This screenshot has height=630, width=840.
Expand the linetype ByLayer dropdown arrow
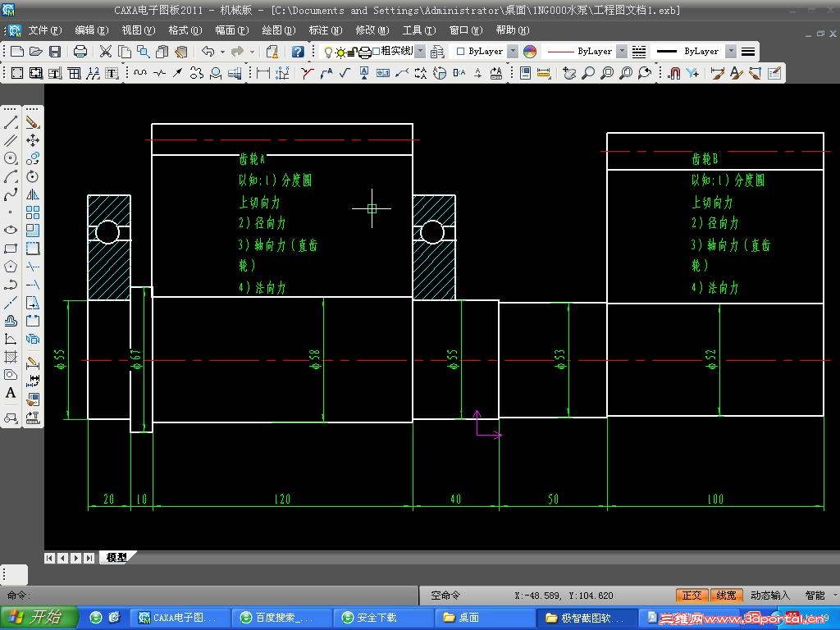622,52
